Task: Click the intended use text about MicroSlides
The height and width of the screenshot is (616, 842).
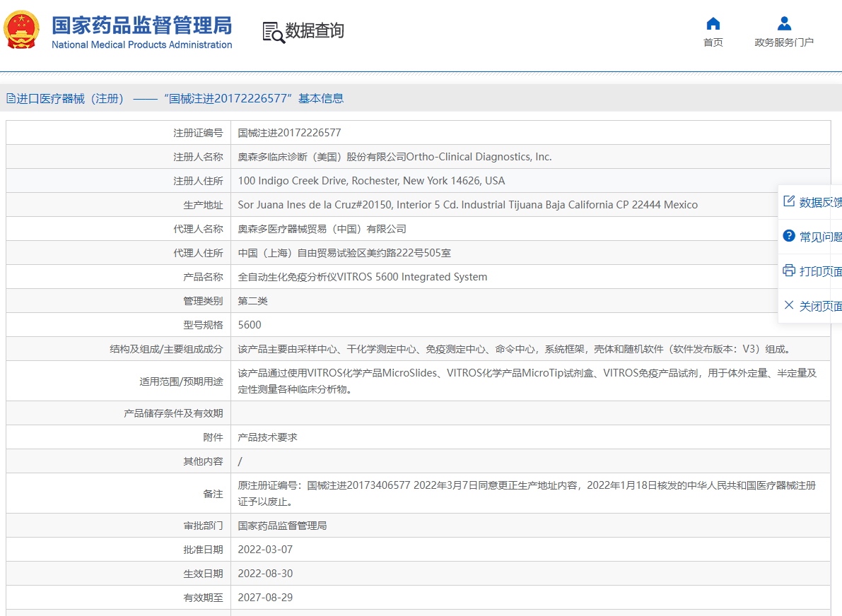Action: click(527, 381)
